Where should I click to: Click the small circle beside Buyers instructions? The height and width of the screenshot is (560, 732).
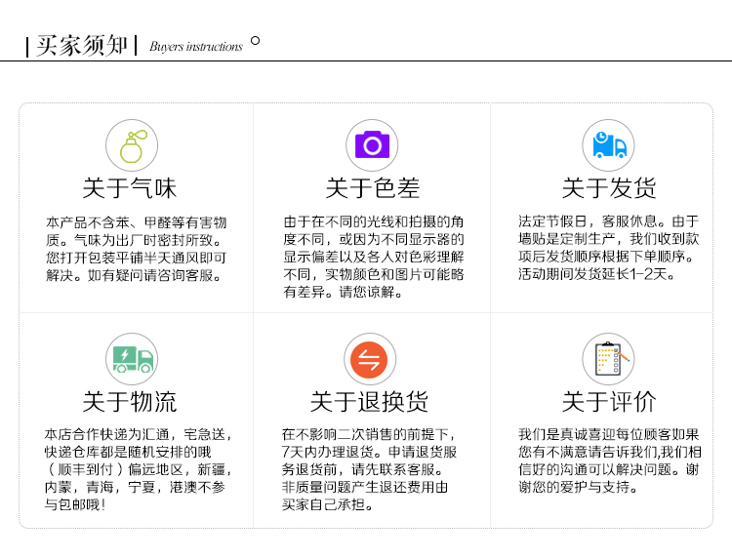(x=256, y=41)
